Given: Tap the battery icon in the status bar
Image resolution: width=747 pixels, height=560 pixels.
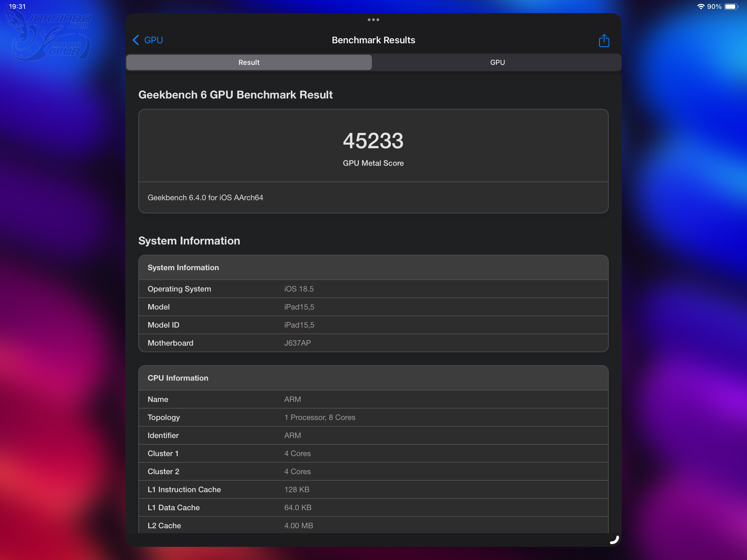Looking at the screenshot, I should pos(731,7).
